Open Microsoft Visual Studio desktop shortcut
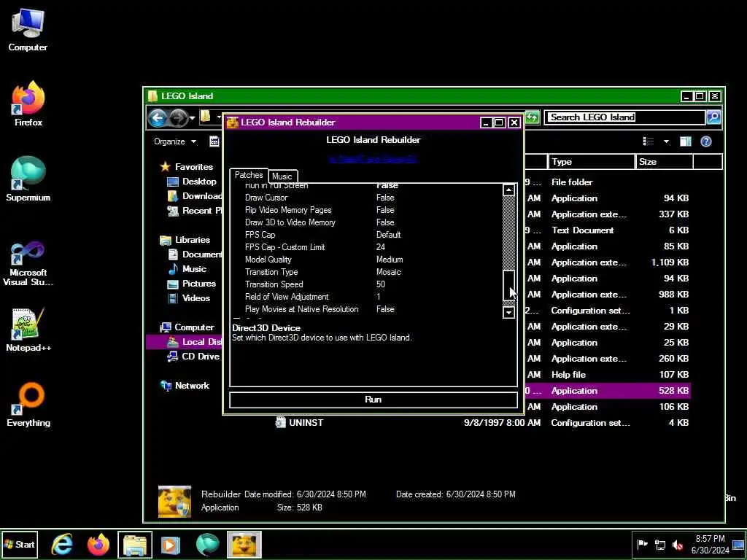 click(28, 263)
